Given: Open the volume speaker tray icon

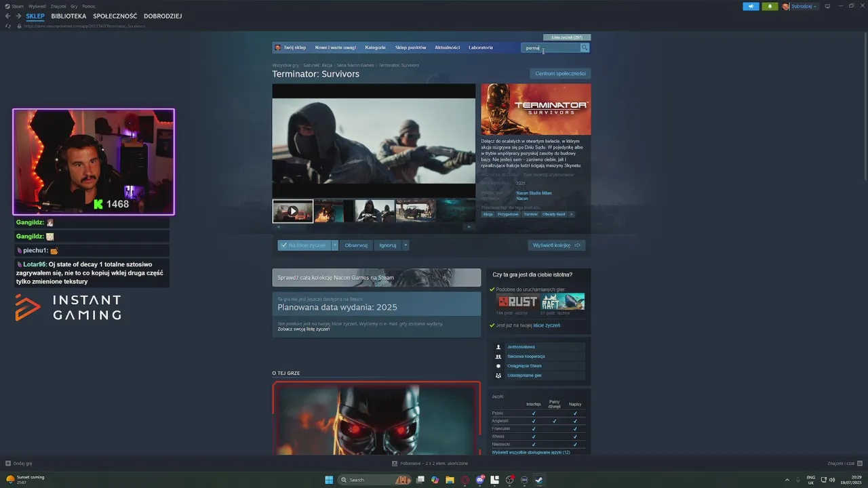Looking at the screenshot, I should pos(832,480).
